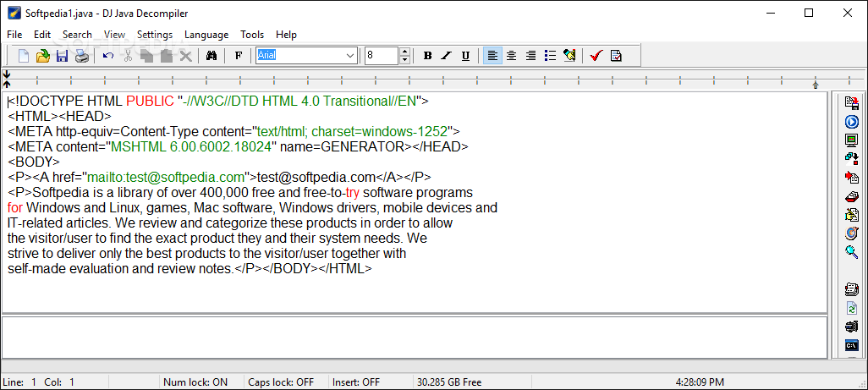The height and width of the screenshot is (390, 868).
Task: Click 'Num lock: ON' in status bar
Action: click(x=195, y=382)
